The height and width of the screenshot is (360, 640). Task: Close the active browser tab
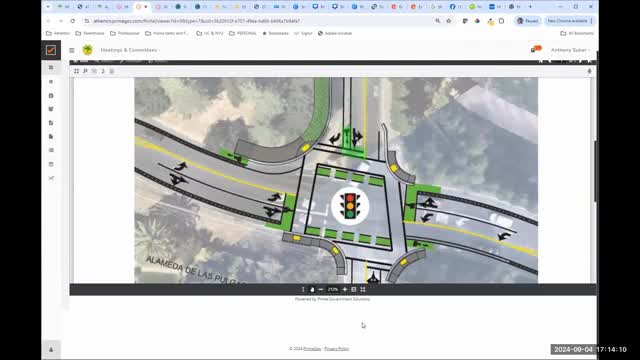point(146,7)
